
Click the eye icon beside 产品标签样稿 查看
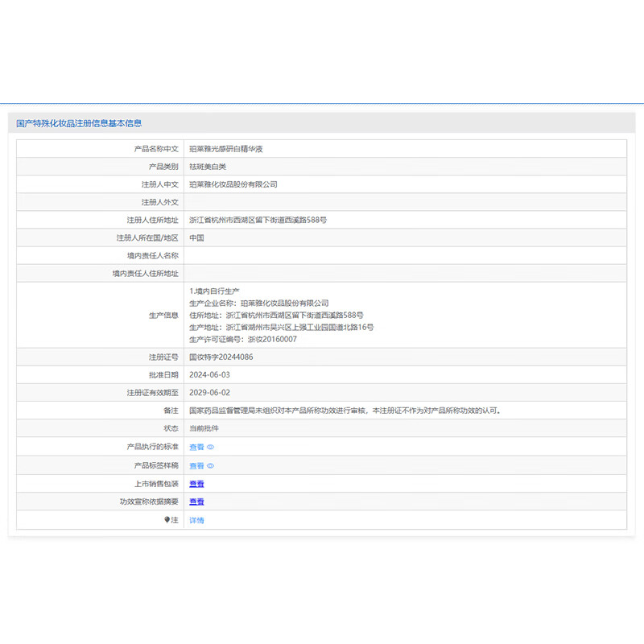pyautogui.click(x=211, y=466)
